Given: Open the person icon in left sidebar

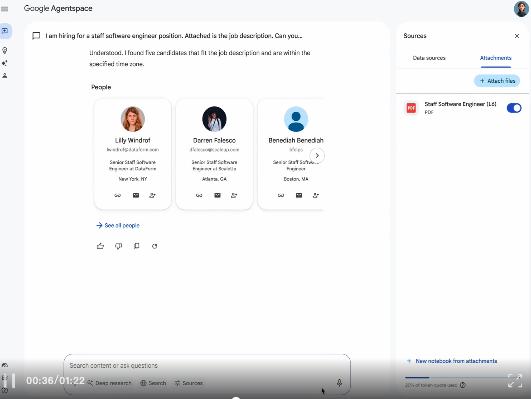Looking at the screenshot, I should (x=5, y=76).
